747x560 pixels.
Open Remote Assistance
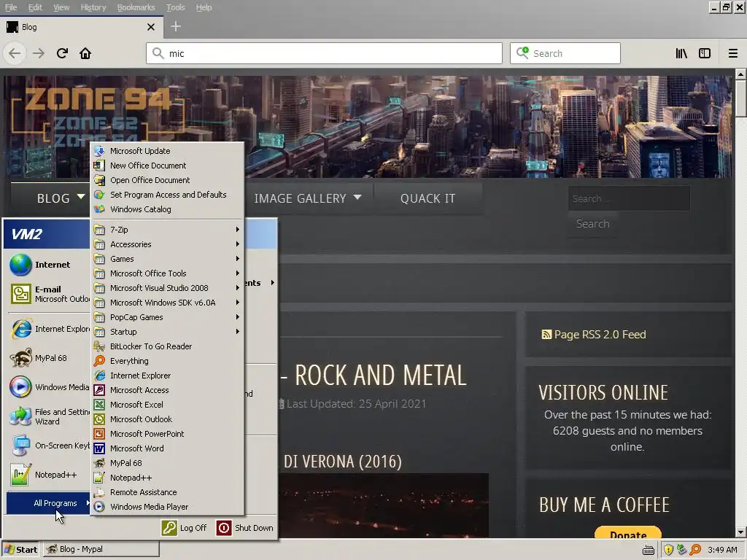168,492
